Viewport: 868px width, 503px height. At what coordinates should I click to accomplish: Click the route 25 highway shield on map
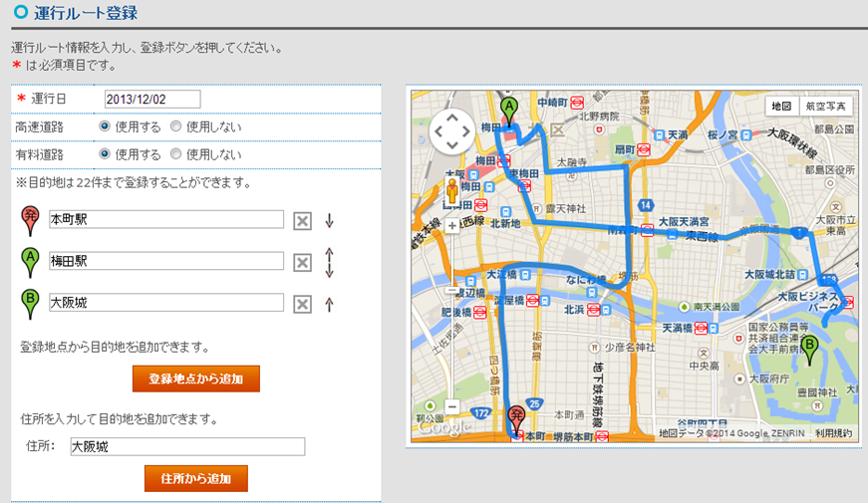click(534, 404)
